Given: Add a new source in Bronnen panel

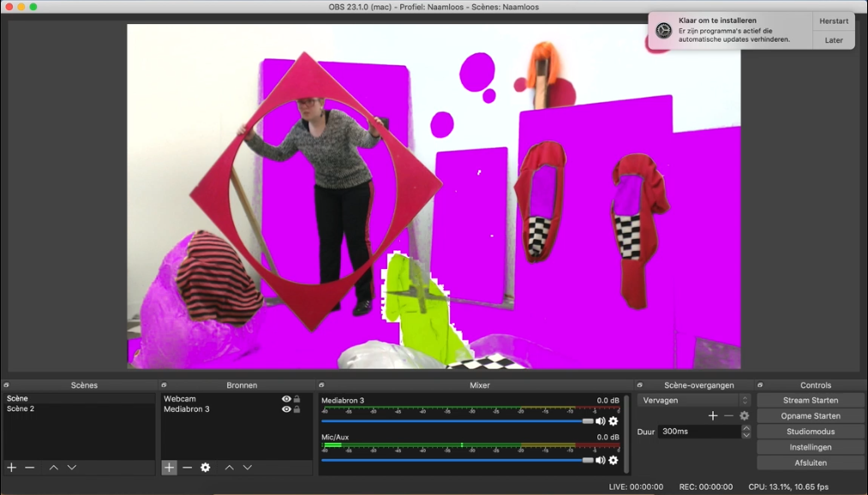Looking at the screenshot, I should pos(169,468).
